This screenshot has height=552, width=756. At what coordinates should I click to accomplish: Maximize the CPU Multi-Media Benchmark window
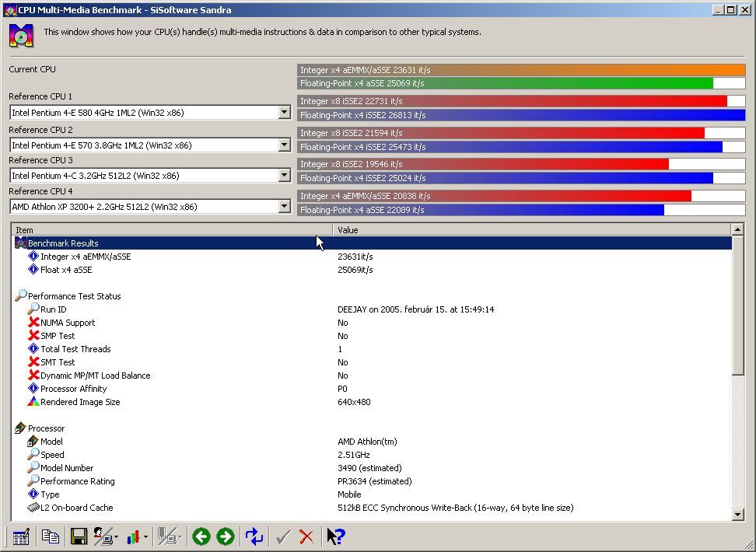point(731,9)
